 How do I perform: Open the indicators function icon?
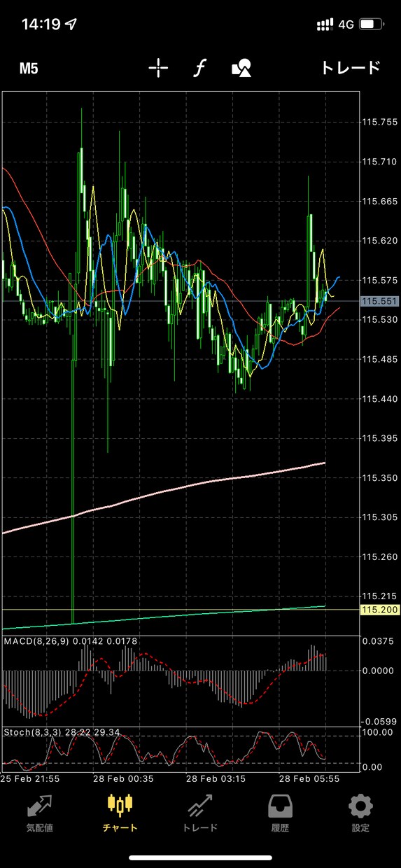(200, 68)
